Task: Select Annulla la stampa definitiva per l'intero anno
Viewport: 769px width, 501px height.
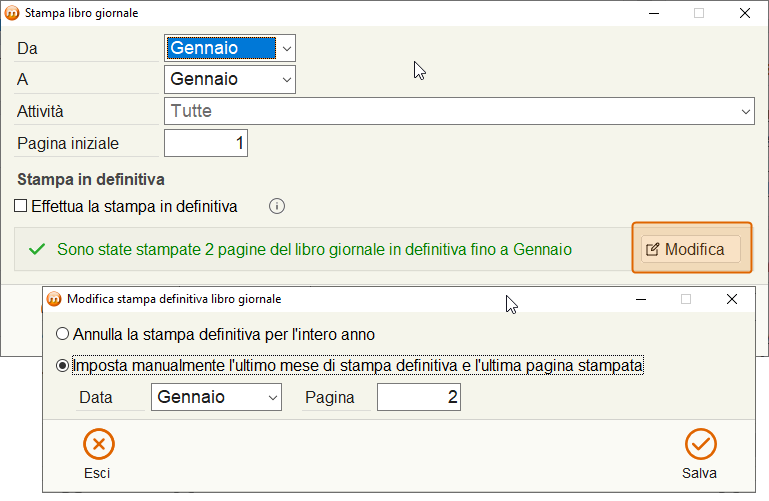Action: coord(62,334)
